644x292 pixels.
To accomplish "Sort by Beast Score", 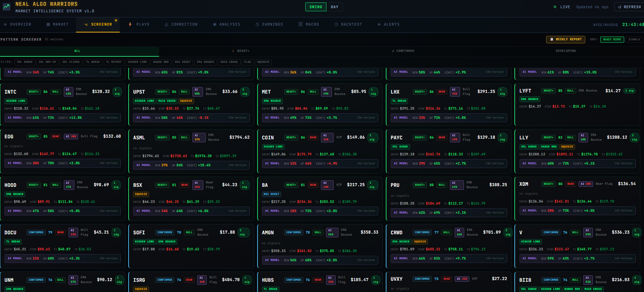I will (612, 39).
